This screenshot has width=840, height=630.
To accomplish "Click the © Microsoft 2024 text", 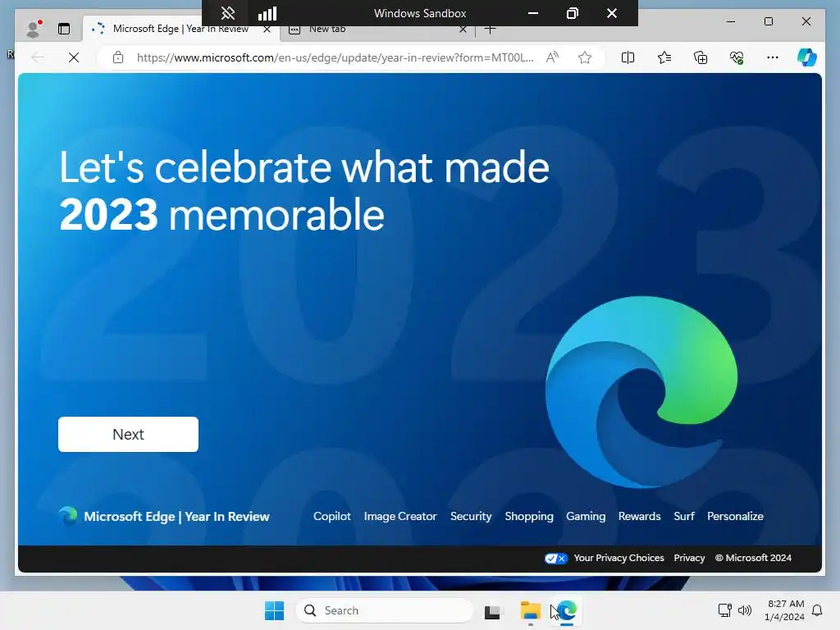I will pyautogui.click(x=753, y=558).
